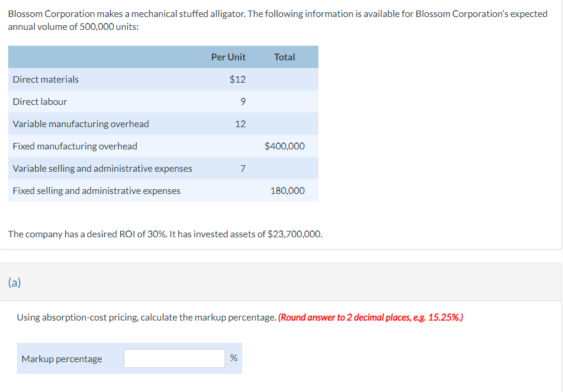Screen dimensions: 563x392
Task: Click the red rounding instruction text
Action: click(x=371, y=318)
